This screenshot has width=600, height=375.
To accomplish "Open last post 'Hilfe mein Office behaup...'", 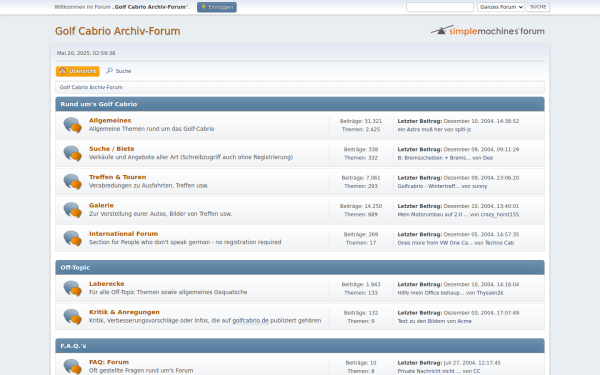I will click(431, 293).
